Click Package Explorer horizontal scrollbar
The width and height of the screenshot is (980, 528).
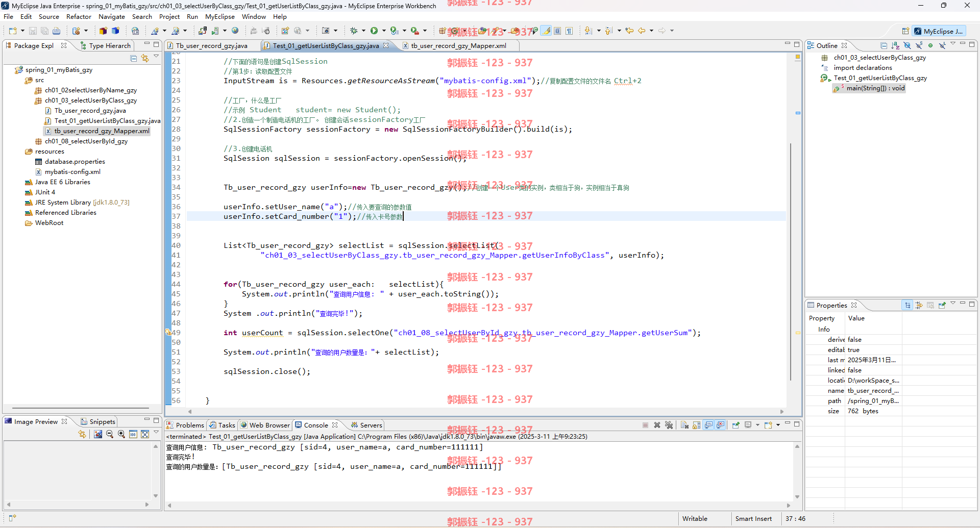pyautogui.click(x=81, y=408)
